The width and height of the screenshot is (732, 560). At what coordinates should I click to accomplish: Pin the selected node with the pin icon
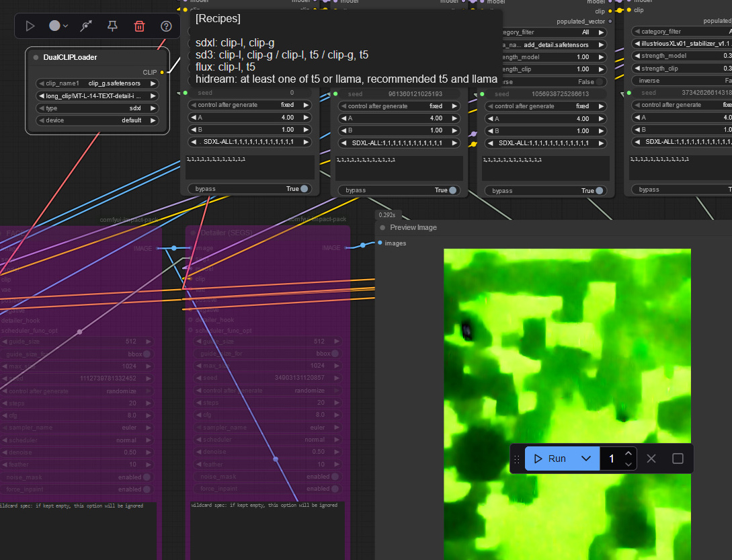tap(112, 26)
